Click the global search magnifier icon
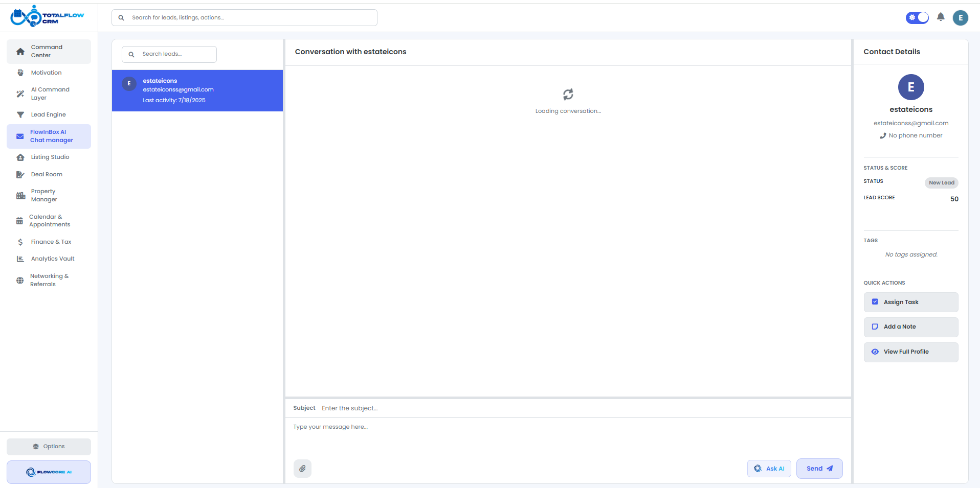This screenshot has width=980, height=488. coord(121,17)
